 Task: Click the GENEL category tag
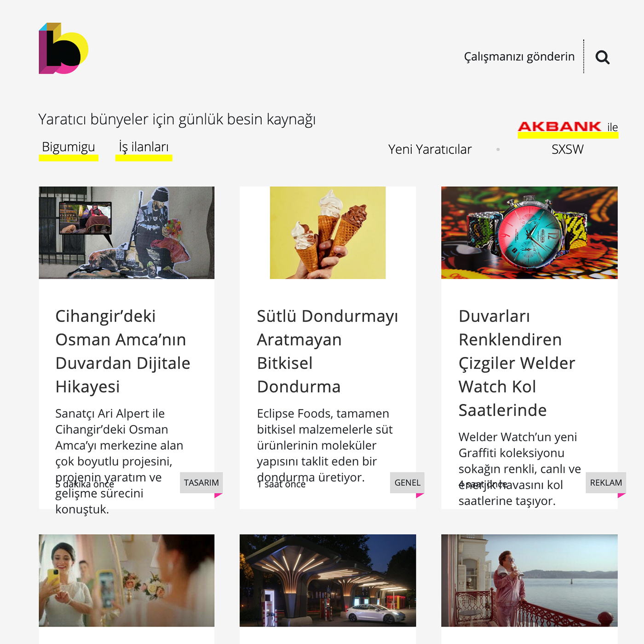pos(408,483)
